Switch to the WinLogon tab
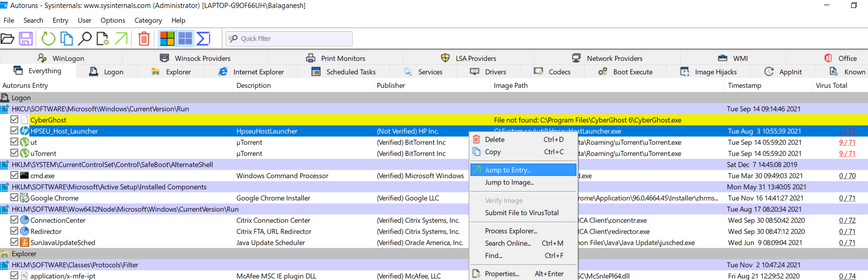Image resolution: width=868 pixels, height=280 pixels. coord(61,58)
